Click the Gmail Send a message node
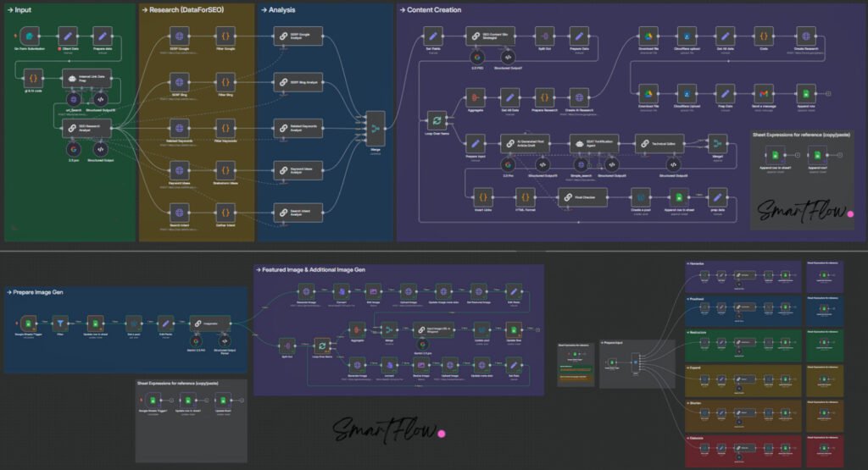This screenshot has height=470, width=868. pyautogui.click(x=764, y=92)
